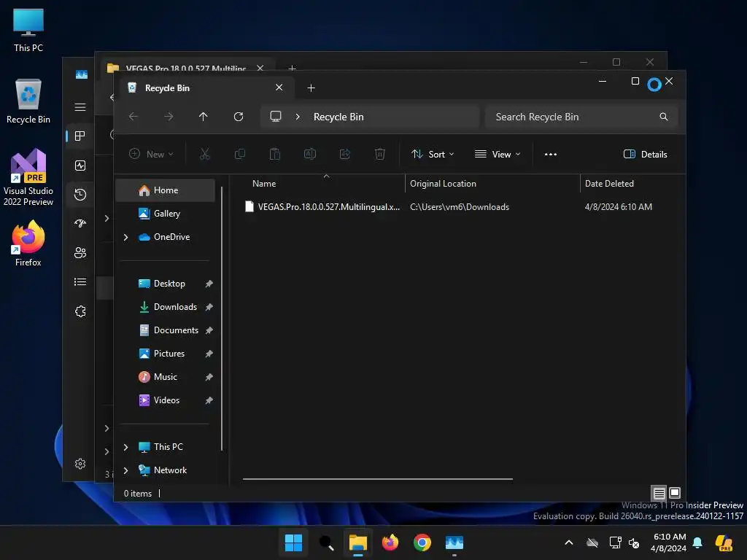Select processes grid icon in background sidebar
Screen dimensions: 747x560
(80, 136)
